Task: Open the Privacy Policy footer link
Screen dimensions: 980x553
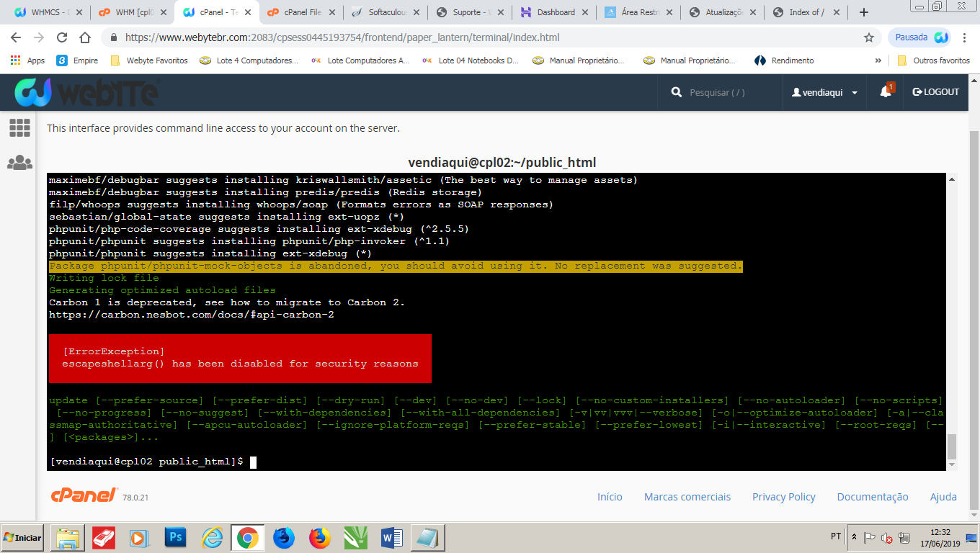Action: click(x=783, y=497)
